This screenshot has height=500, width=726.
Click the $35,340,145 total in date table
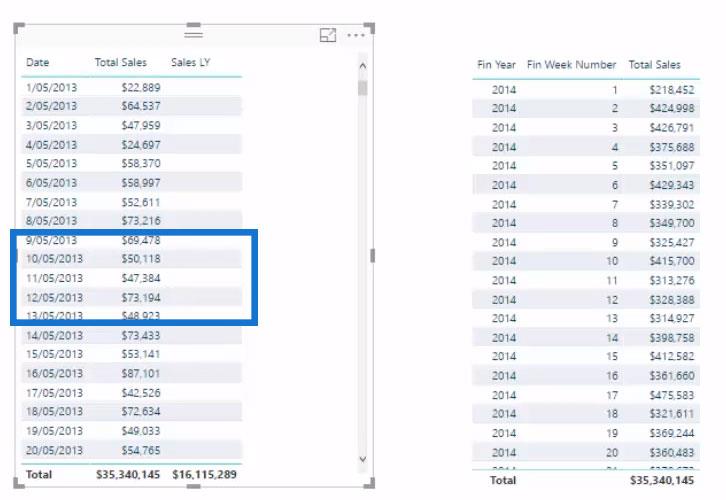click(x=128, y=475)
